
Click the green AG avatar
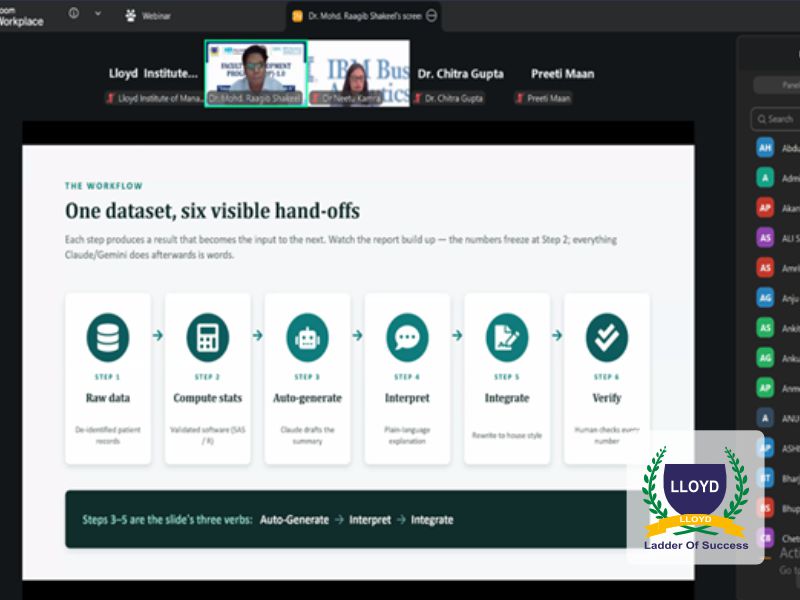(x=765, y=358)
